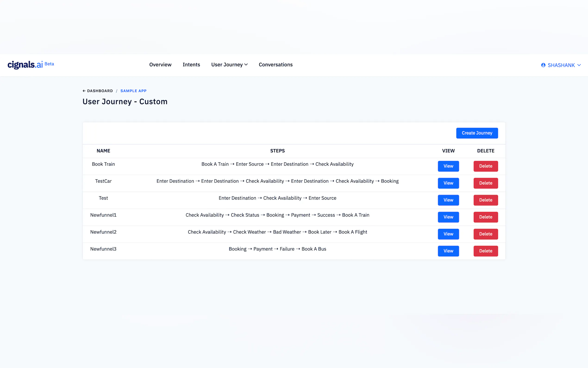The image size is (588, 368).
Task: View the Newfunnel1 journey
Action: (448, 217)
